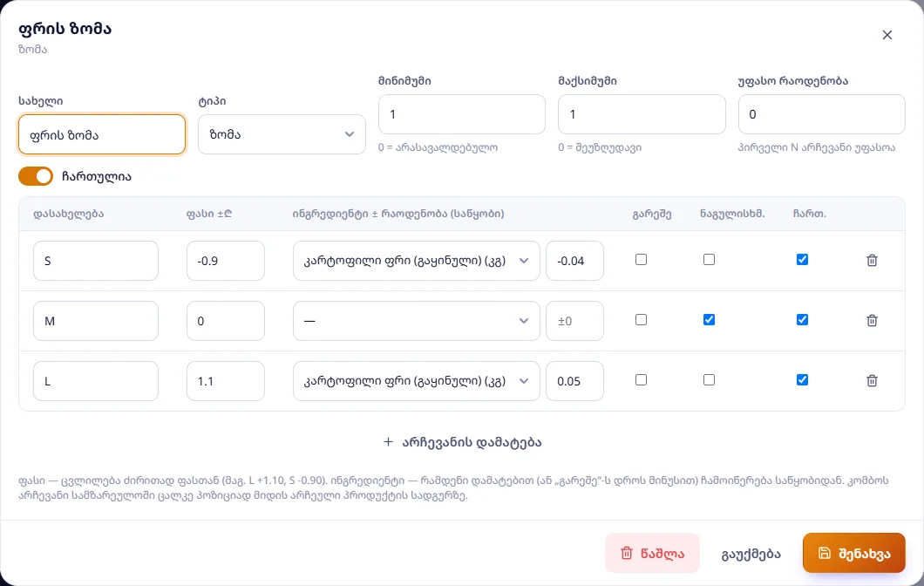The height and width of the screenshot is (586, 924).
Task: Click the hint text 0 = არასავალდებულო
Action: pos(438,147)
